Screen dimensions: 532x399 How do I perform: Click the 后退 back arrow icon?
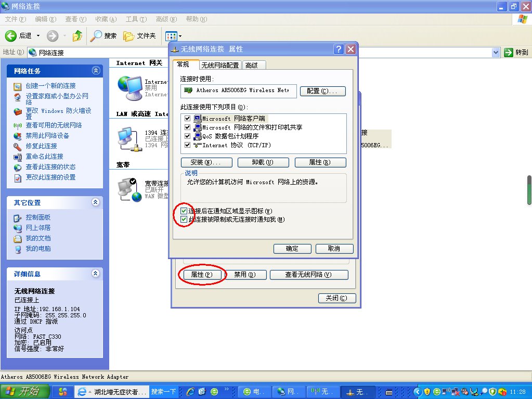point(11,36)
